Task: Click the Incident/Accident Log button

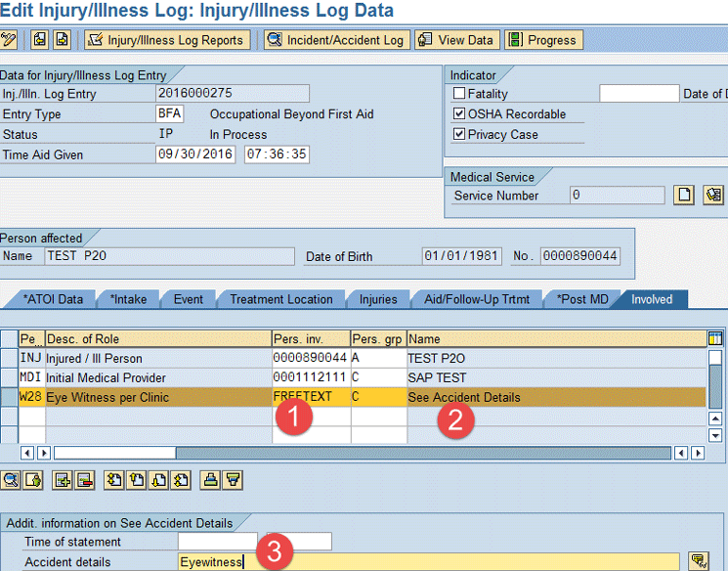Action: pyautogui.click(x=335, y=40)
